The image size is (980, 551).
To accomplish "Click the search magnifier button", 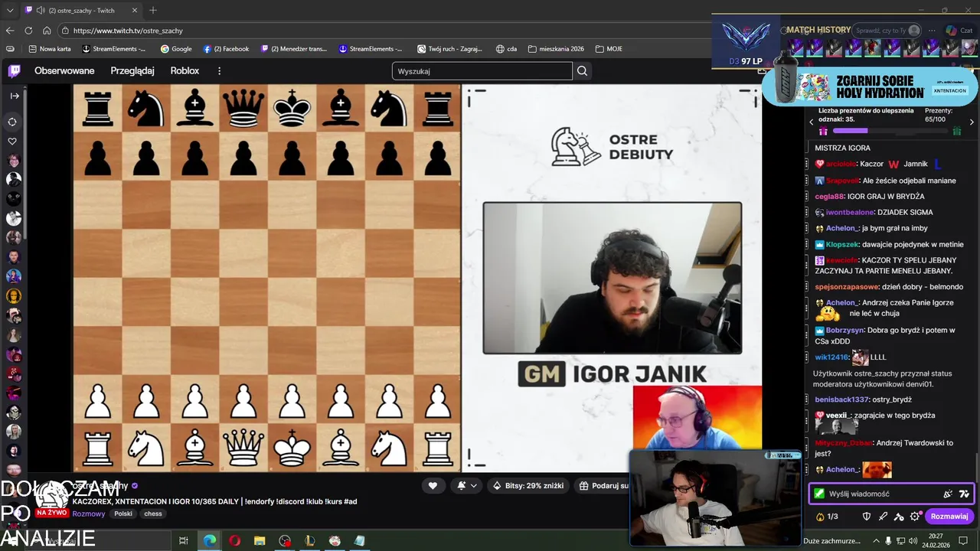I will point(583,71).
